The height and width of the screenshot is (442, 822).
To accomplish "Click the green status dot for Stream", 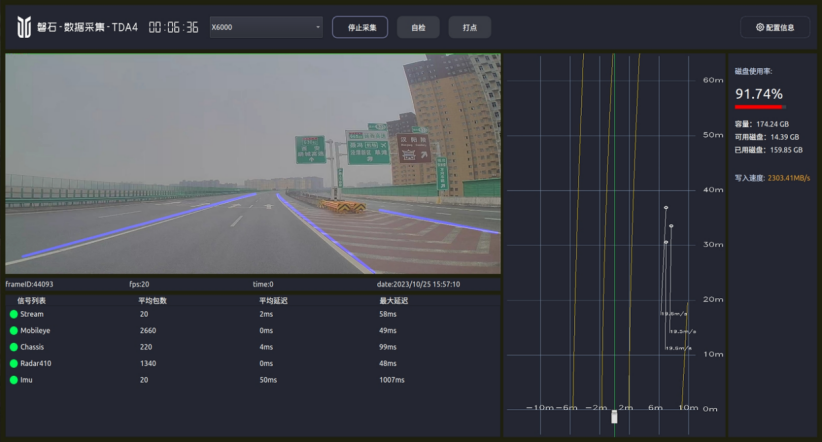I will (14, 314).
